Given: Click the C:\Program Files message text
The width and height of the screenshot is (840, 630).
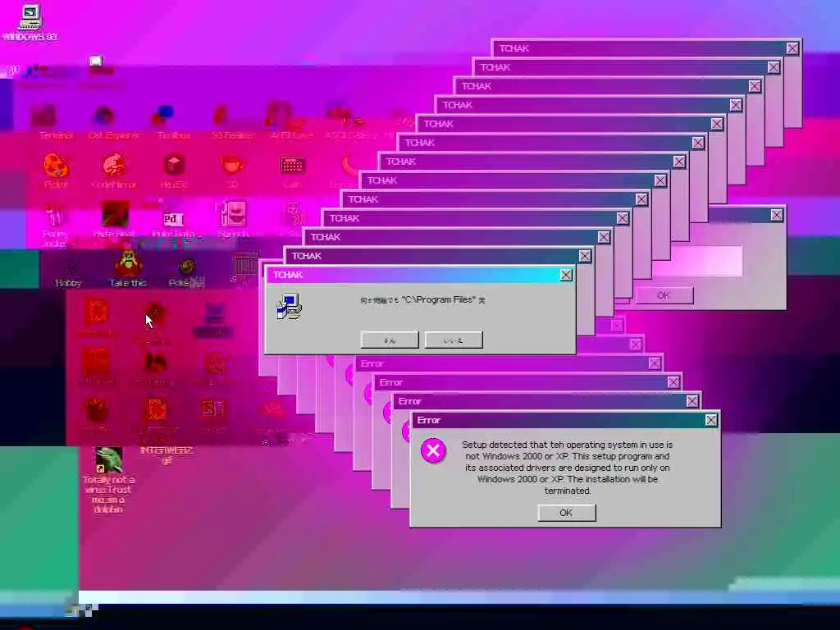Looking at the screenshot, I should coord(422,300).
